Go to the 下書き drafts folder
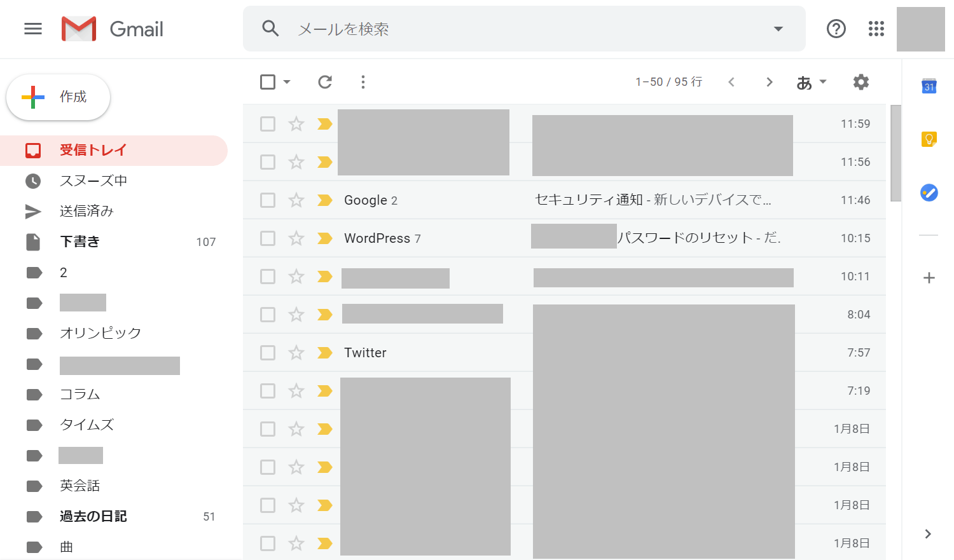The width and height of the screenshot is (954, 560). click(80, 242)
